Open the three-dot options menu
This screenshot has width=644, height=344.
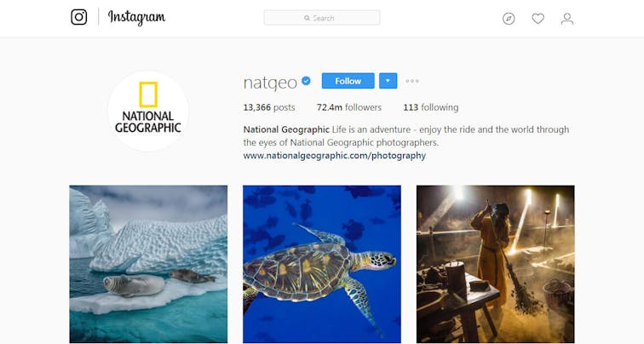(x=412, y=82)
